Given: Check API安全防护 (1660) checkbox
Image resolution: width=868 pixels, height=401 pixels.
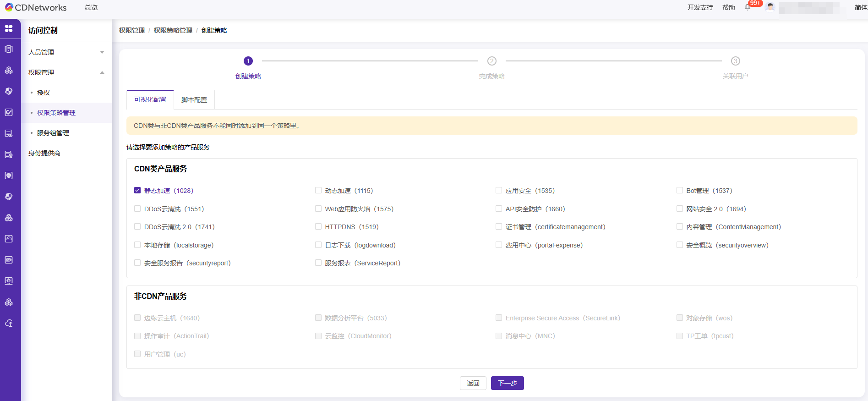Looking at the screenshot, I should pyautogui.click(x=499, y=209).
